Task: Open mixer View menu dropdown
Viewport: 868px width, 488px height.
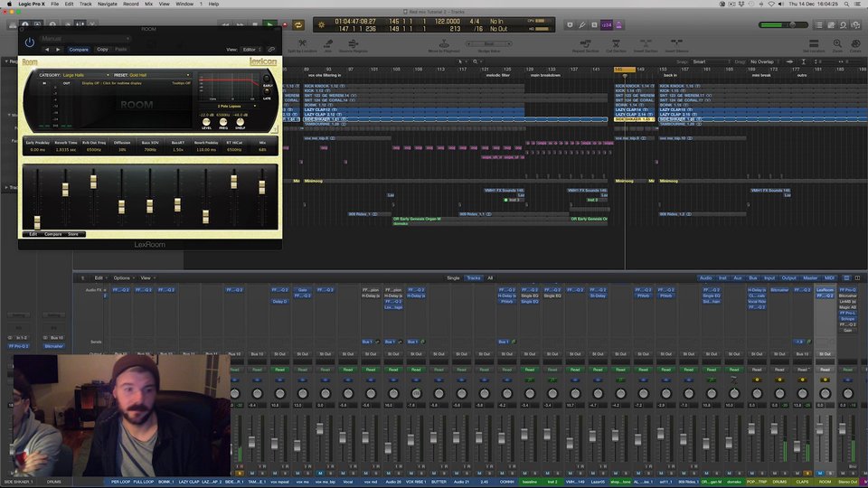Action: [147, 277]
